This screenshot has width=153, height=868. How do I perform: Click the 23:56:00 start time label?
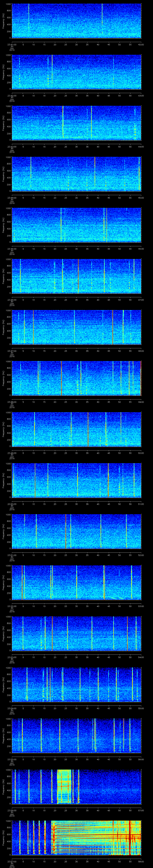[x=12, y=810]
